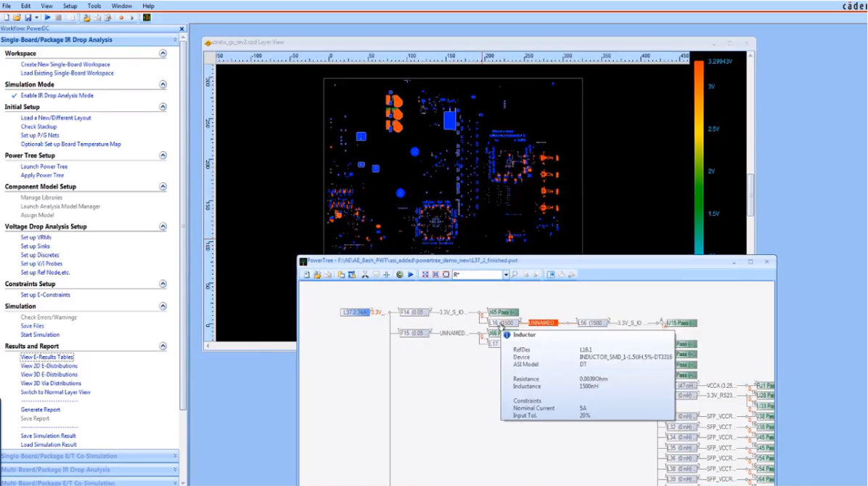Collapse the Simulation Mode section
868x486 pixels.
(x=163, y=84)
